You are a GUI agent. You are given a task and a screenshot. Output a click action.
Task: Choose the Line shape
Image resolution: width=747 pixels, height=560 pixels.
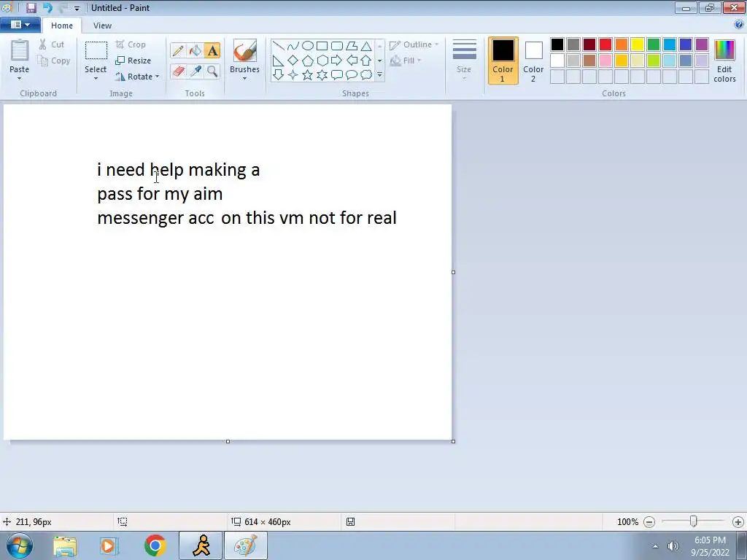278,46
